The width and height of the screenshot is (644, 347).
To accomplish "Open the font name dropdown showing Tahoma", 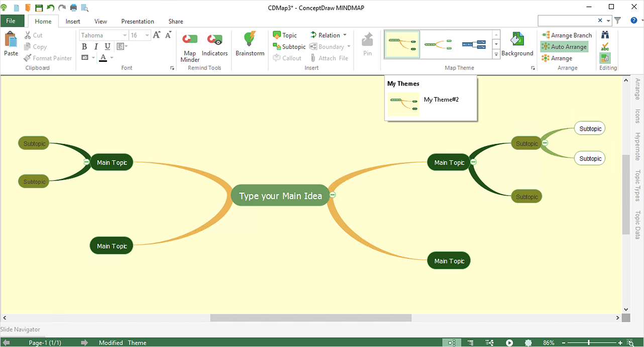I will pos(125,35).
